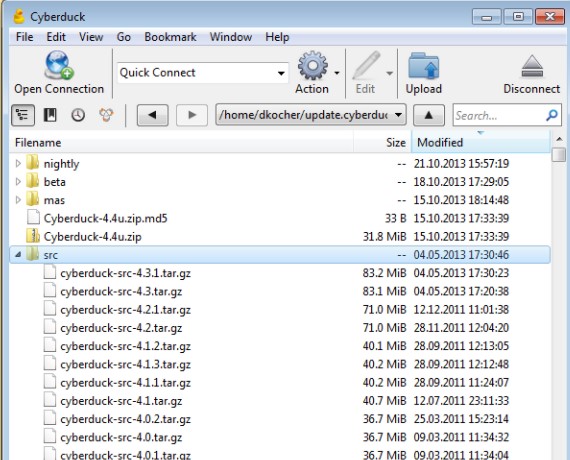Screen dimensions: 570x460
Task: Select cyberduck-src-4.1.3.tar.gz filename
Action: coord(125,364)
